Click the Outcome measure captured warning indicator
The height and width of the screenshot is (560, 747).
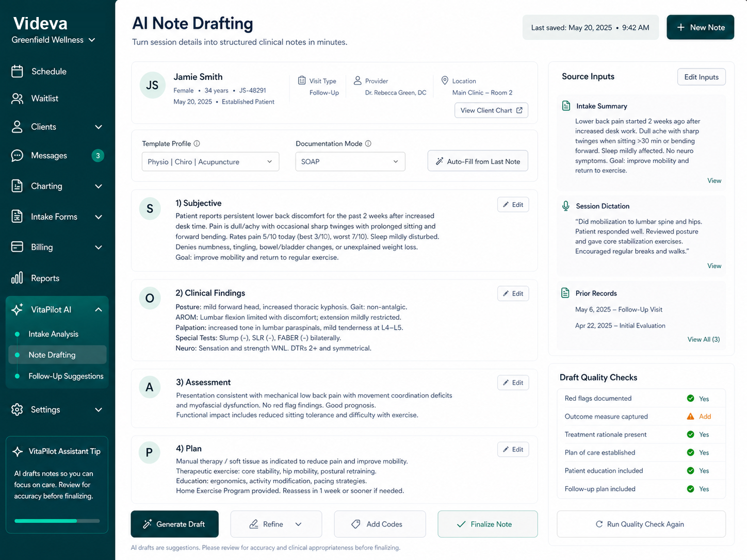(x=692, y=416)
